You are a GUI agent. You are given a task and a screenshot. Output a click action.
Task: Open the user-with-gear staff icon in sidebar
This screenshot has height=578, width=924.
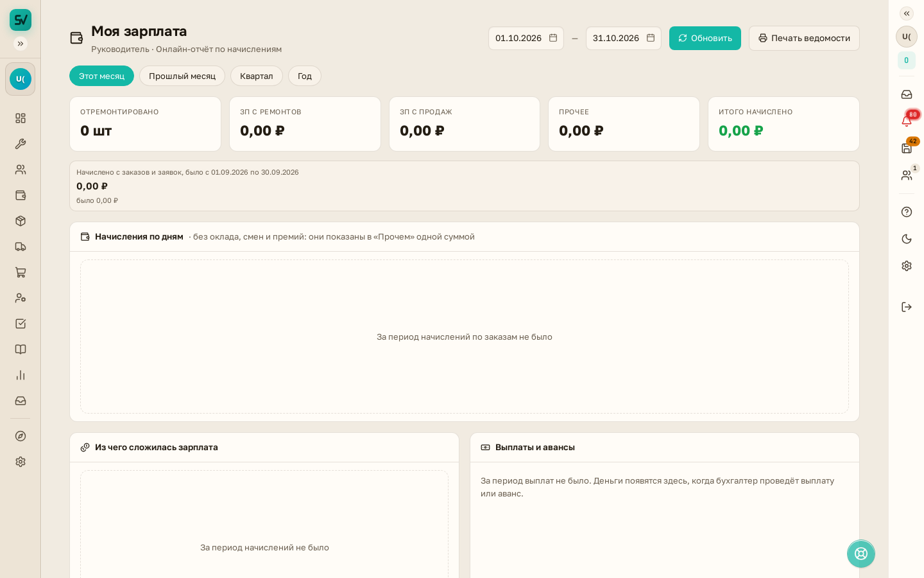[21, 298]
